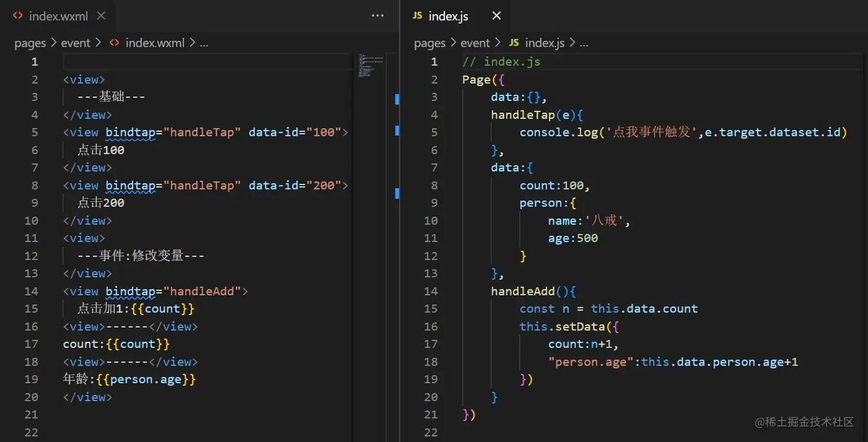
Task: Click line number 14 in index.js
Action: point(431,291)
